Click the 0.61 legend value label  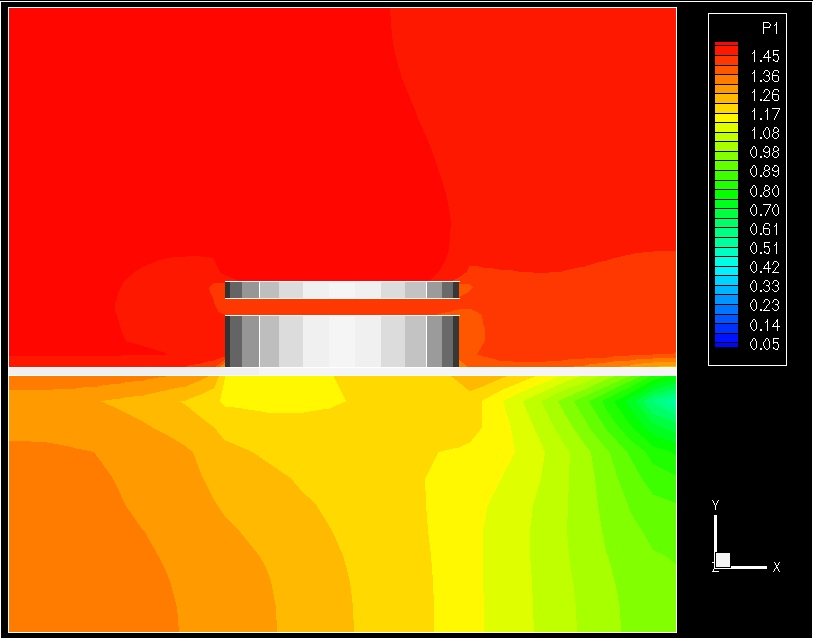[x=764, y=230]
